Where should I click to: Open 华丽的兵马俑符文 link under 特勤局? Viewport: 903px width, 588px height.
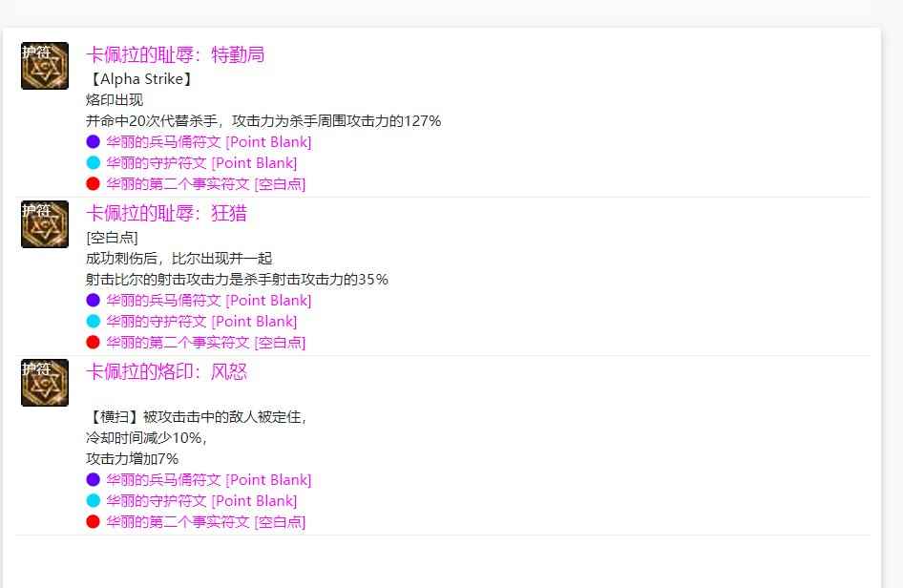tap(208, 141)
